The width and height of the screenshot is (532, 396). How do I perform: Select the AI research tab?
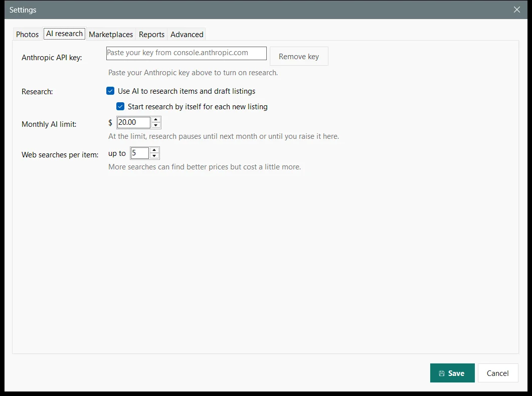pyautogui.click(x=65, y=34)
